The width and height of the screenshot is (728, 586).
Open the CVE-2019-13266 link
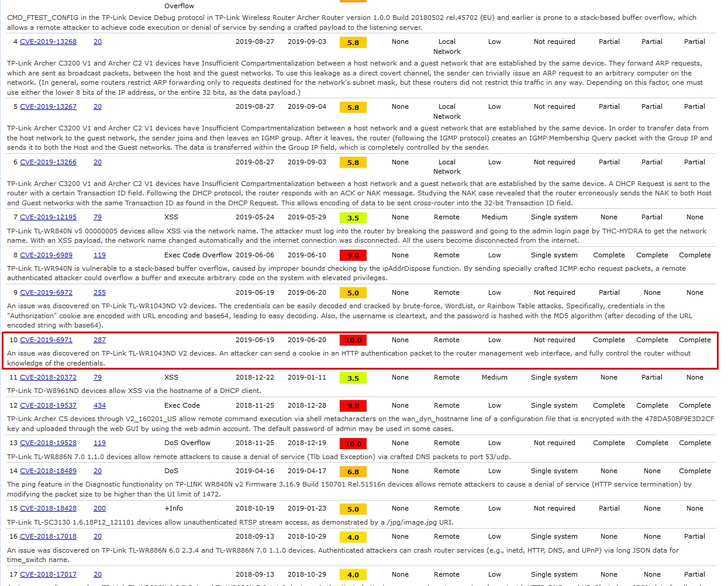[48, 162]
